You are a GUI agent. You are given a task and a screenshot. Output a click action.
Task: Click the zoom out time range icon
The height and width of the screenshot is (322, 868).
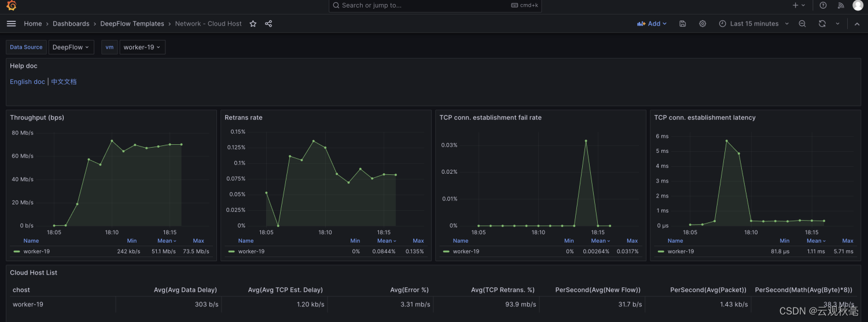coord(802,24)
